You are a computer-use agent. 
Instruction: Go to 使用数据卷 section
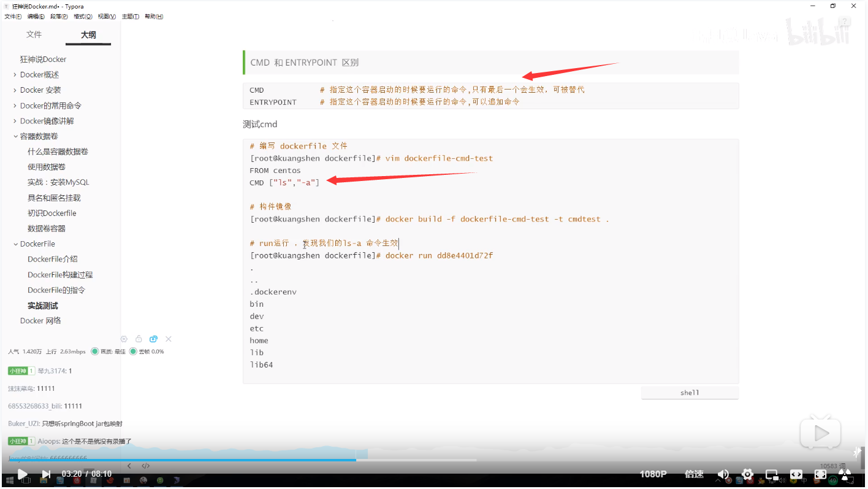click(x=47, y=167)
